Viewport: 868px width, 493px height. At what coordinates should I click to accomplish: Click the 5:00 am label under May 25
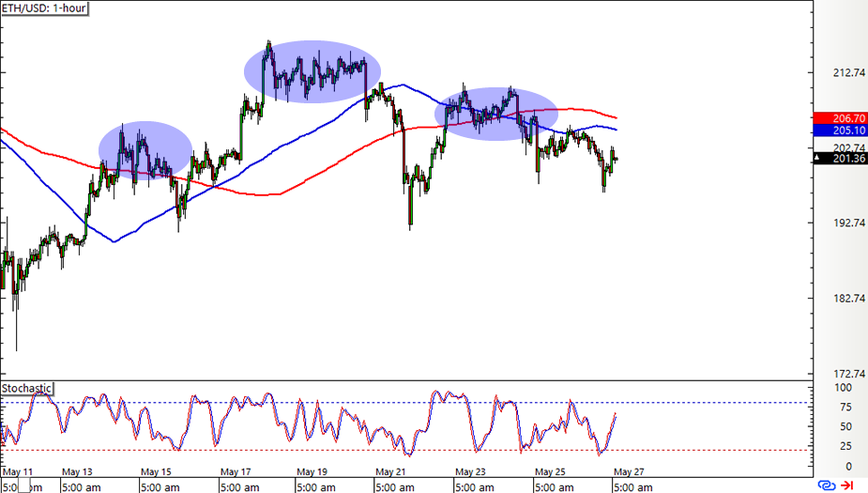click(555, 487)
